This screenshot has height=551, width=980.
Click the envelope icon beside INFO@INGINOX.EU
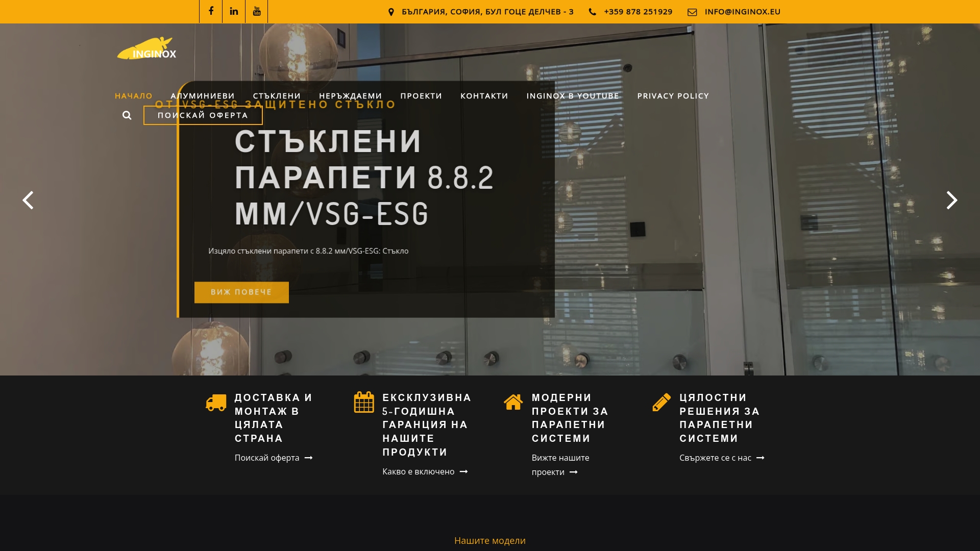pos(692,11)
